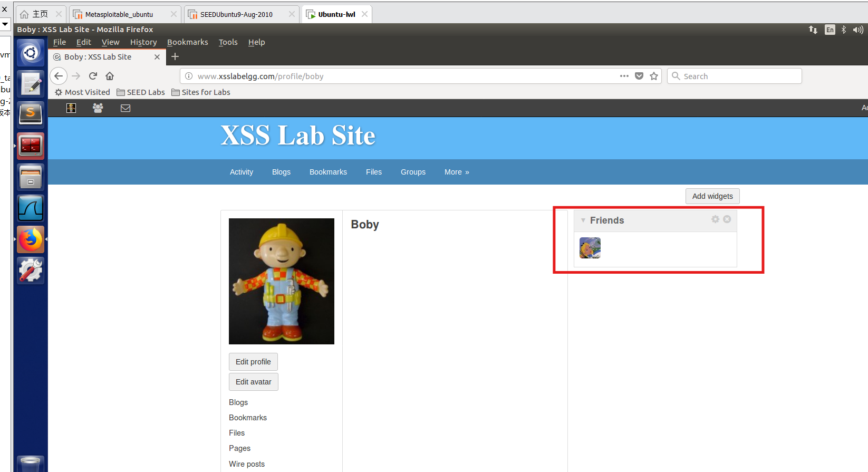The height and width of the screenshot is (472, 868).
Task: Open Files in the site navigation bar
Action: (x=374, y=172)
